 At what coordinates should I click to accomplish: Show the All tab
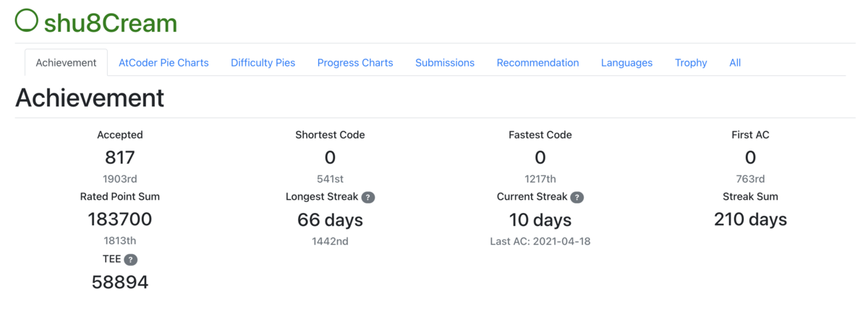click(x=735, y=63)
